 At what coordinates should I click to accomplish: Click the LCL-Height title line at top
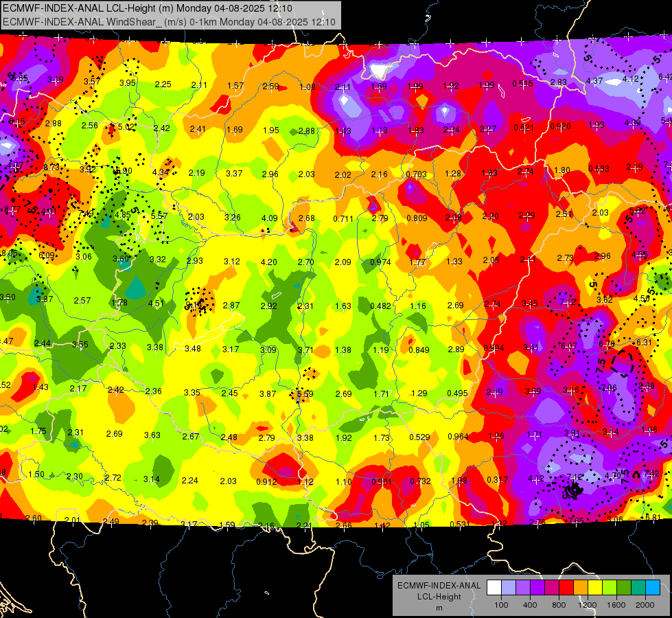(x=148, y=8)
